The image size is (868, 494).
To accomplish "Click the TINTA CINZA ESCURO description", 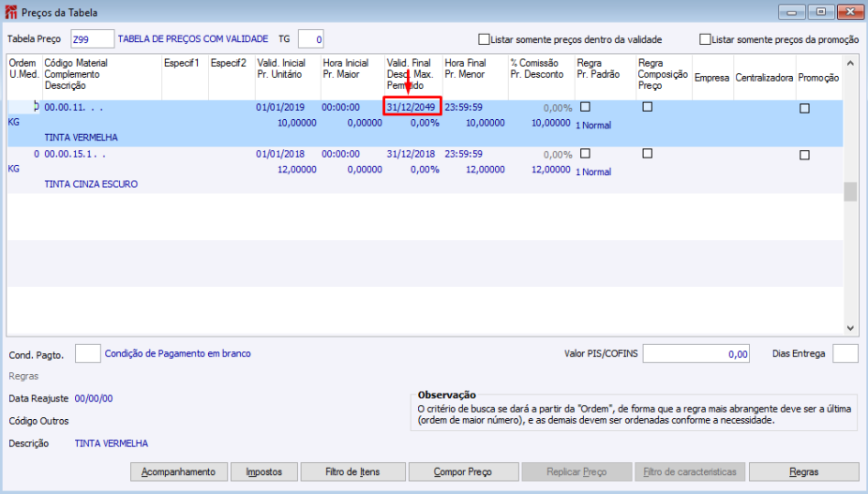I will click(x=91, y=184).
